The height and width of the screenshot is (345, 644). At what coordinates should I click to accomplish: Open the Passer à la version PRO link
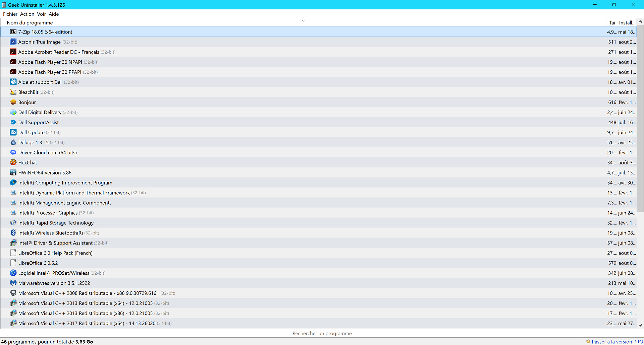618,342
